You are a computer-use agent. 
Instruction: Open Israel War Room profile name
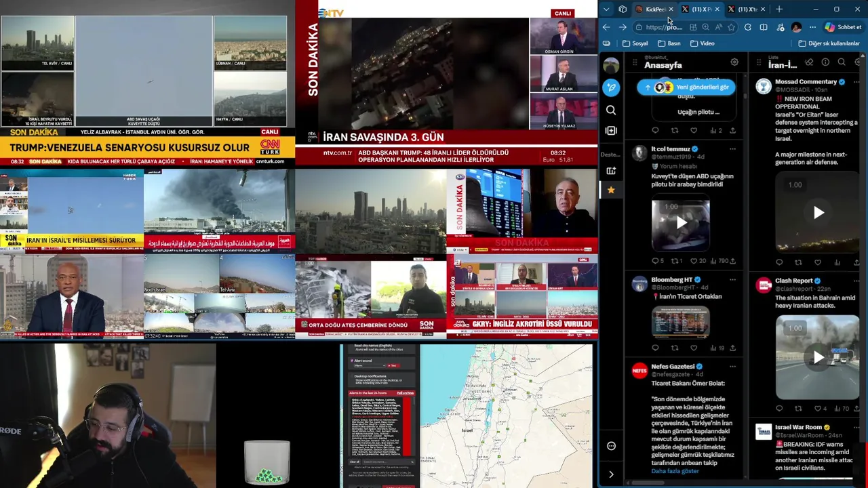tap(799, 428)
